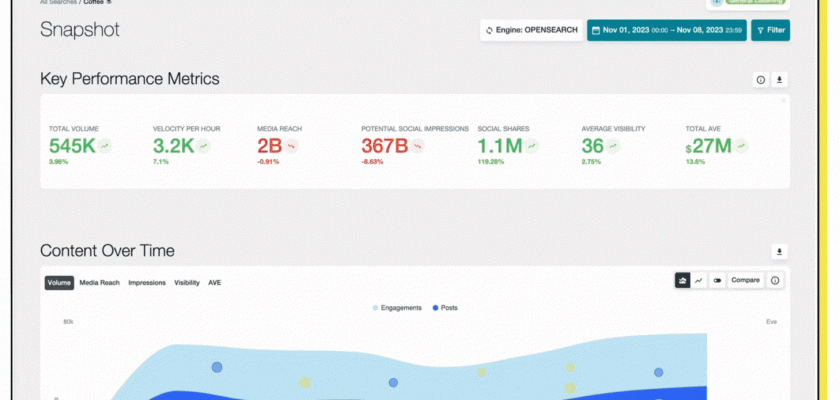This screenshot has width=840, height=400.
Task: Switch to the line chart view icon
Action: pyautogui.click(x=699, y=281)
